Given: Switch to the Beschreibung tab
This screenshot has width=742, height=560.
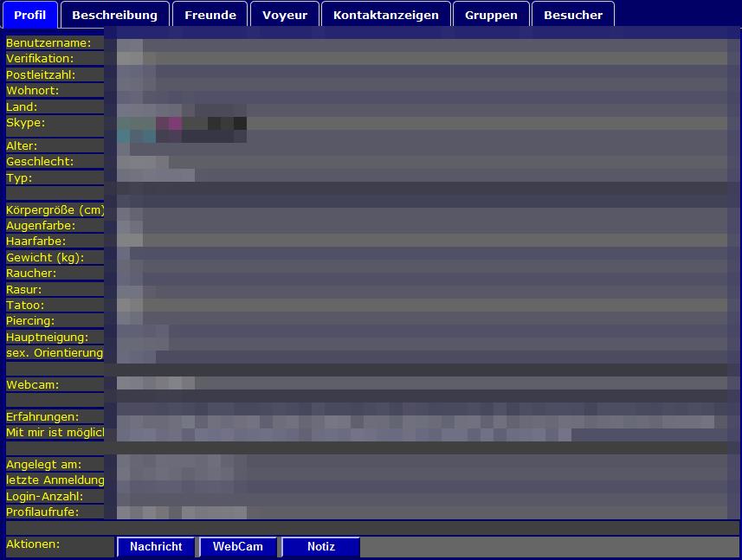Looking at the screenshot, I should [114, 15].
